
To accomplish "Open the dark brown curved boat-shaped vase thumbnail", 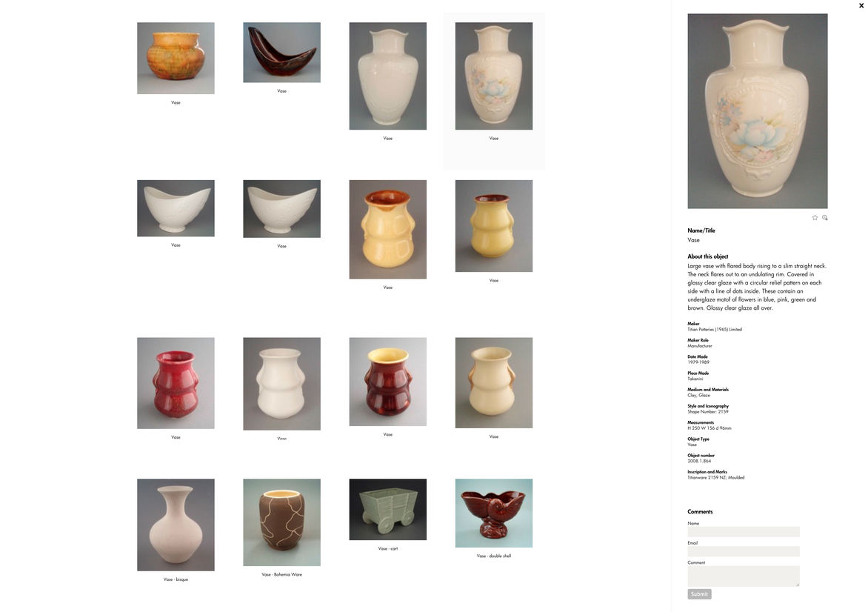I will point(281,53).
